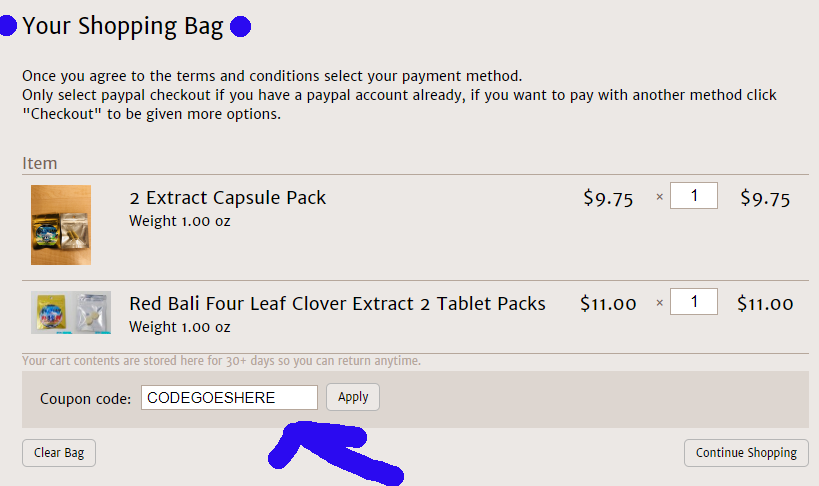Focus quantity field for Red Bali Tablet Packs
The image size is (819, 486).
coord(693,301)
